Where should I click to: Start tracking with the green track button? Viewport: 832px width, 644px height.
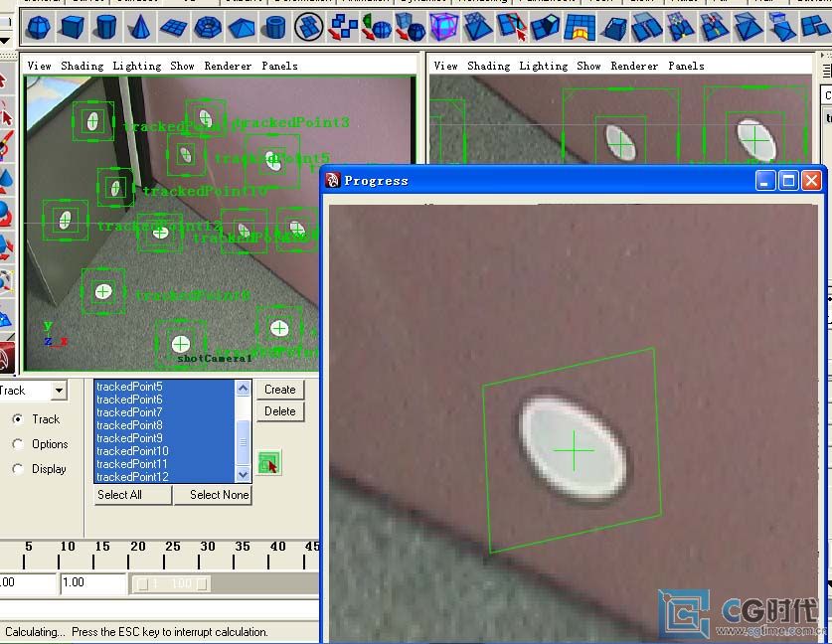point(269,463)
